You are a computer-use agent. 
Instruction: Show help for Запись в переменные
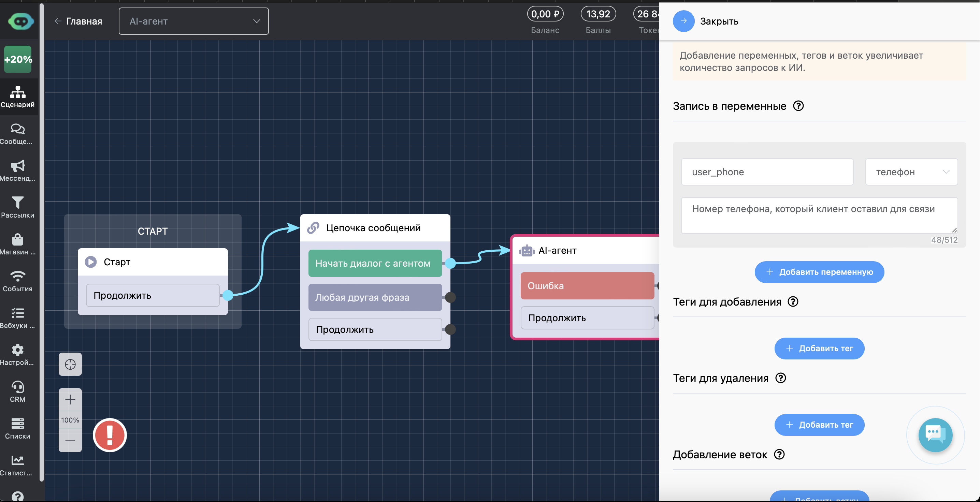point(798,106)
